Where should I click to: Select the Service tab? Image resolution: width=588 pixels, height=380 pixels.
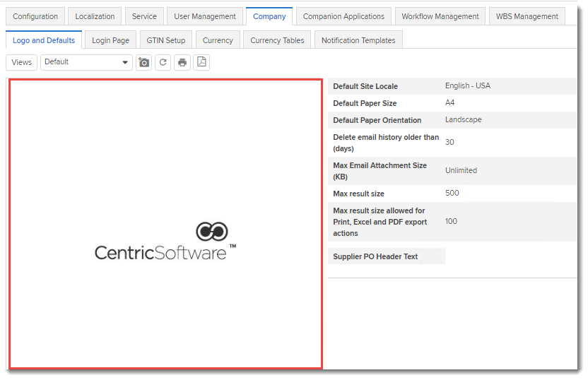coord(144,16)
